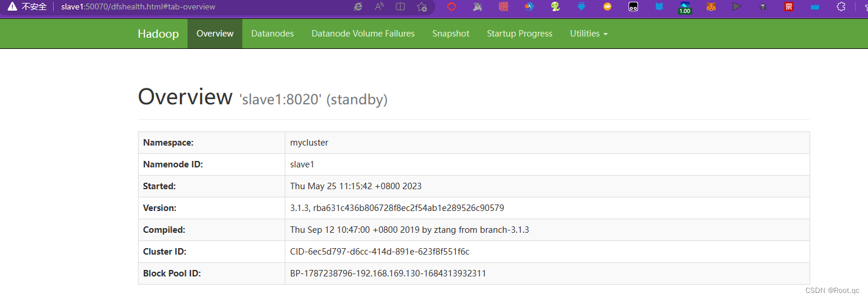Click the address bar URL slave1:50070

138,7
